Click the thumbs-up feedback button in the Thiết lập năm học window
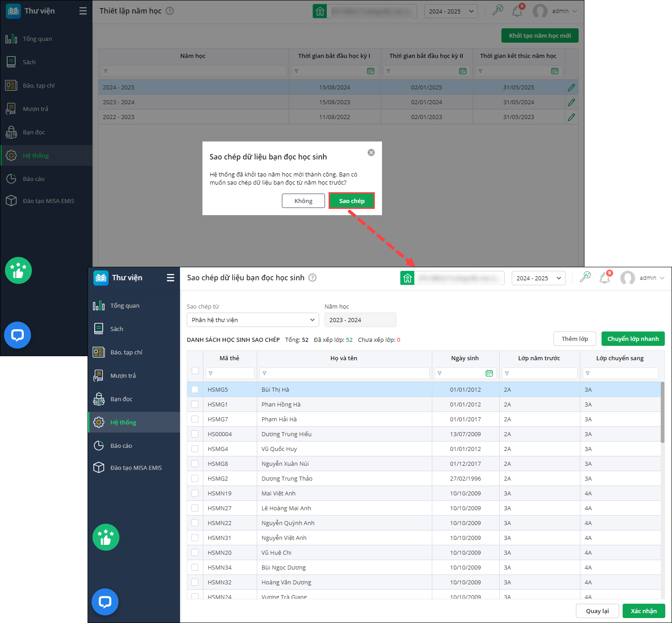Screen dimensions: 672x623 (x=18, y=270)
